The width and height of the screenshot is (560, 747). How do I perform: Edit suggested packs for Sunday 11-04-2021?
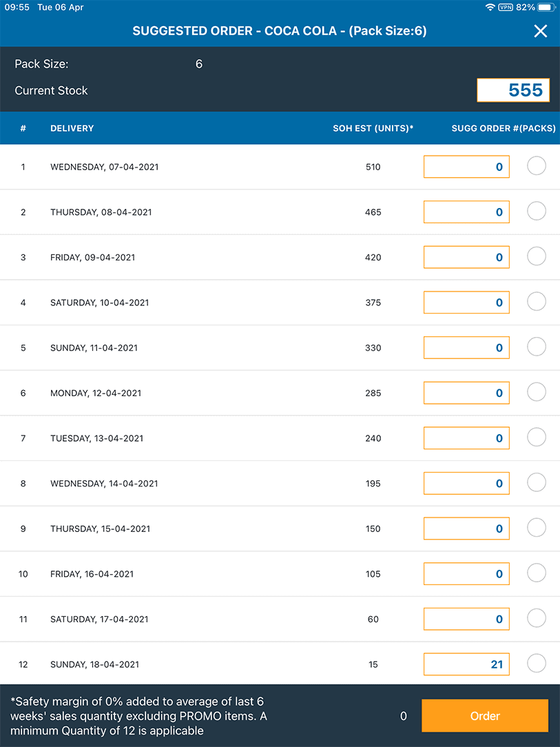[467, 348]
